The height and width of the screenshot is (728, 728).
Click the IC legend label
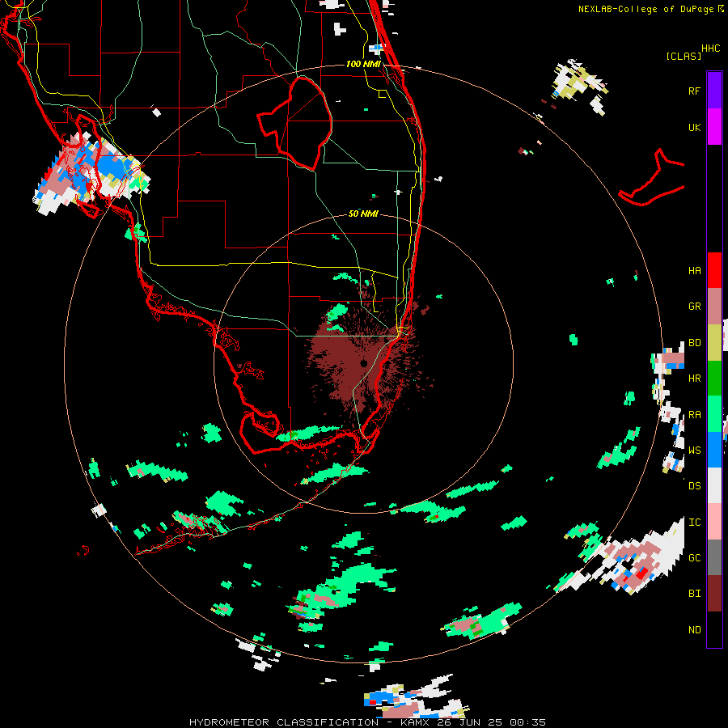coord(694,523)
